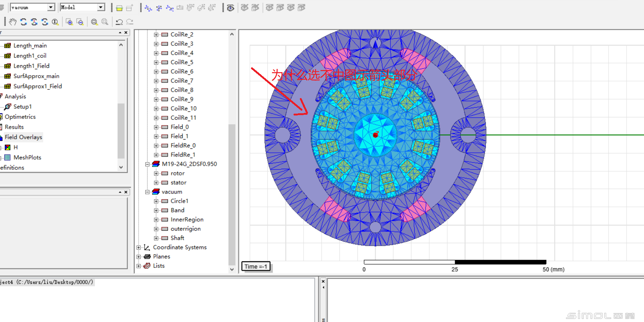Select Length_main mesh operation

30,46
